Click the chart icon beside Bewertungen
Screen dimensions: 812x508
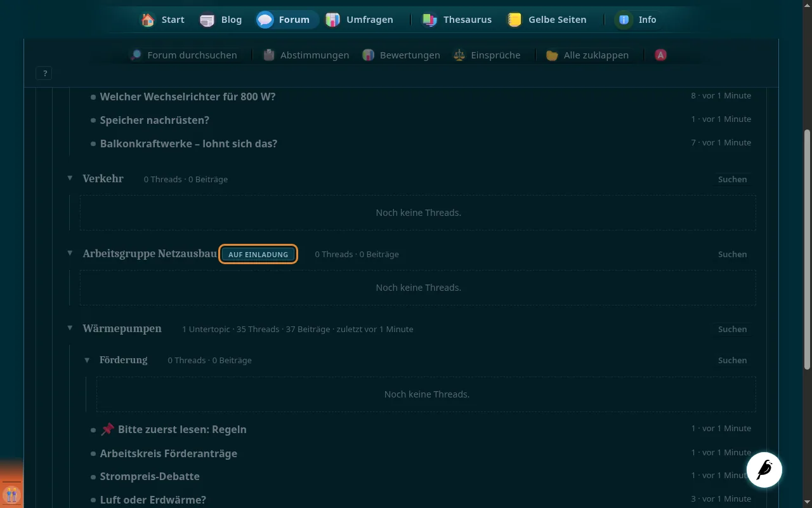click(368, 55)
